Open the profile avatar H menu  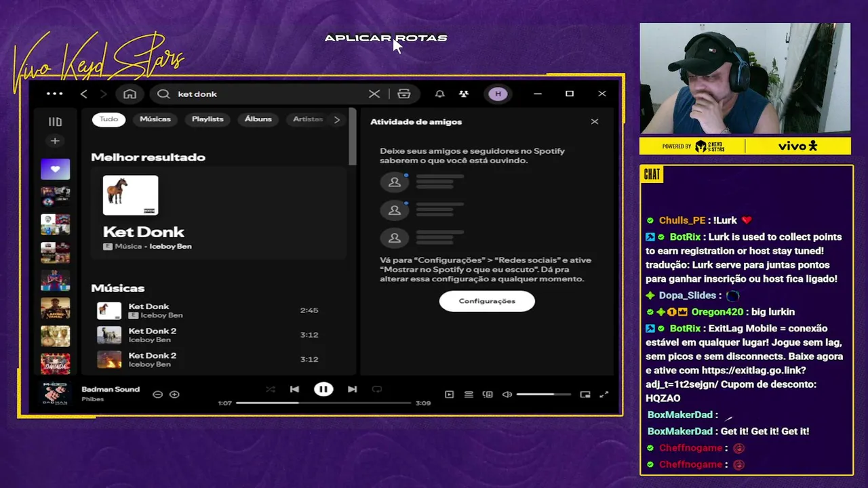coord(498,94)
